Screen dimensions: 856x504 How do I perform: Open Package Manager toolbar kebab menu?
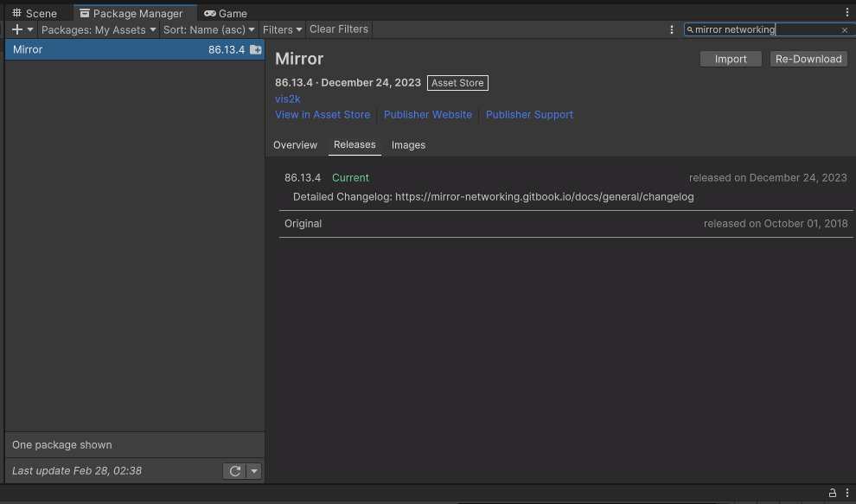pyautogui.click(x=672, y=29)
